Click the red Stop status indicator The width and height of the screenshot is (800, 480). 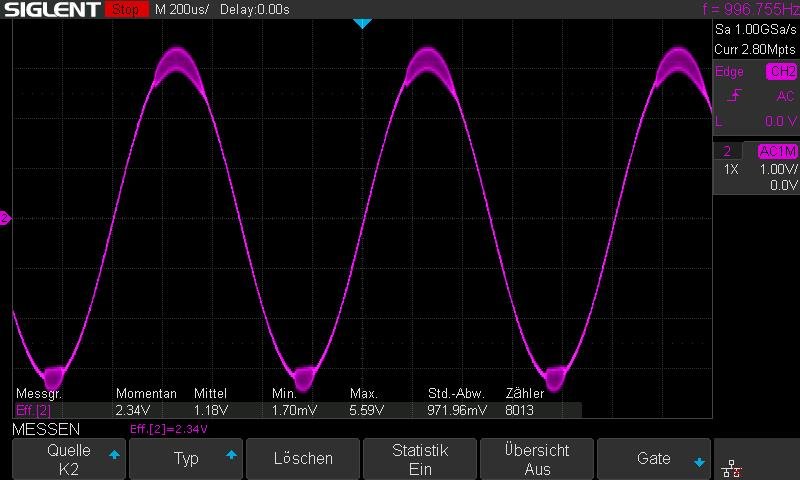tap(125, 9)
